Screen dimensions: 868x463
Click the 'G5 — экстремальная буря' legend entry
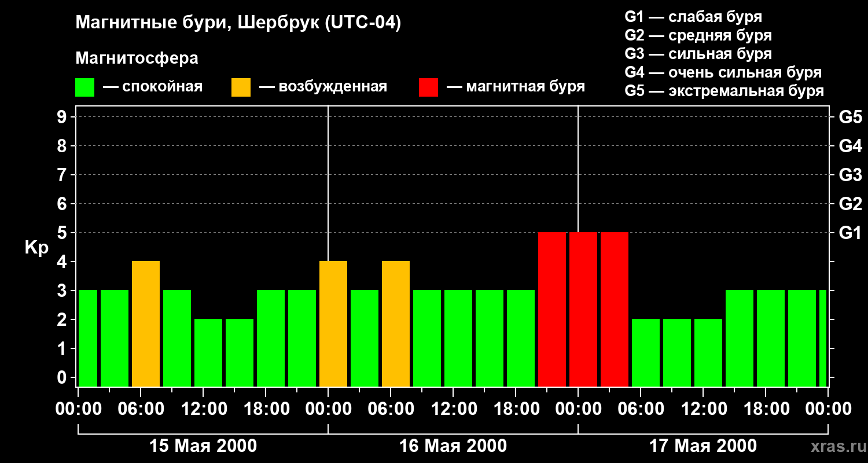pos(724,91)
